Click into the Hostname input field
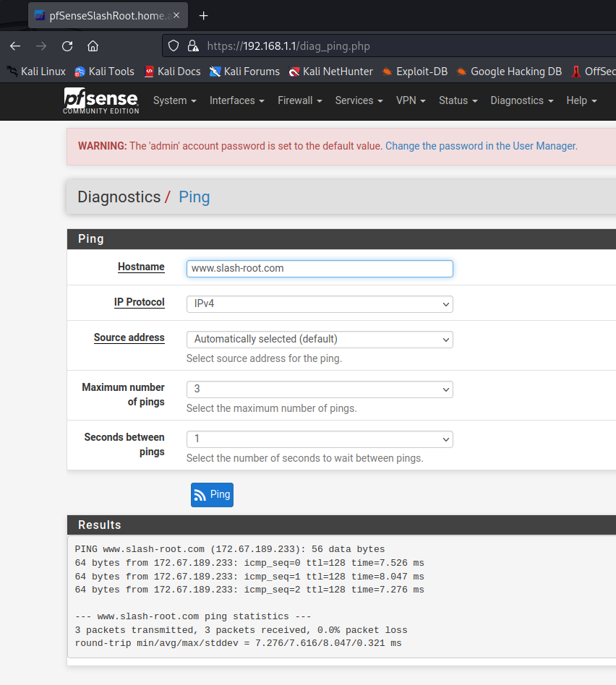The height and width of the screenshot is (685, 616). 319,268
